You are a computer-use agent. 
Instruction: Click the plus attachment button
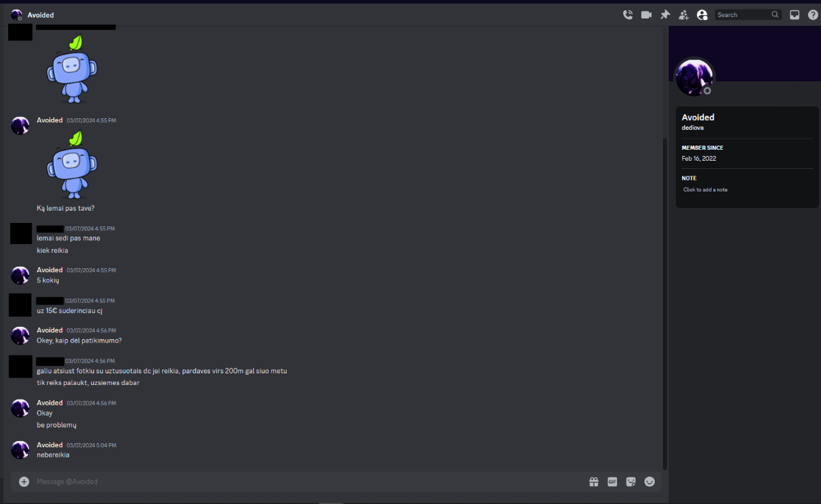(24, 481)
